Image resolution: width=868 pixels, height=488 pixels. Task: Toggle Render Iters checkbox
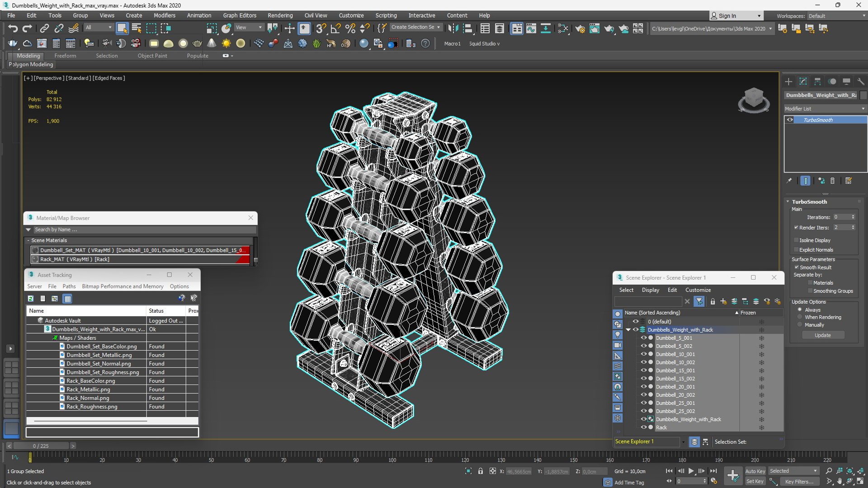coord(796,228)
